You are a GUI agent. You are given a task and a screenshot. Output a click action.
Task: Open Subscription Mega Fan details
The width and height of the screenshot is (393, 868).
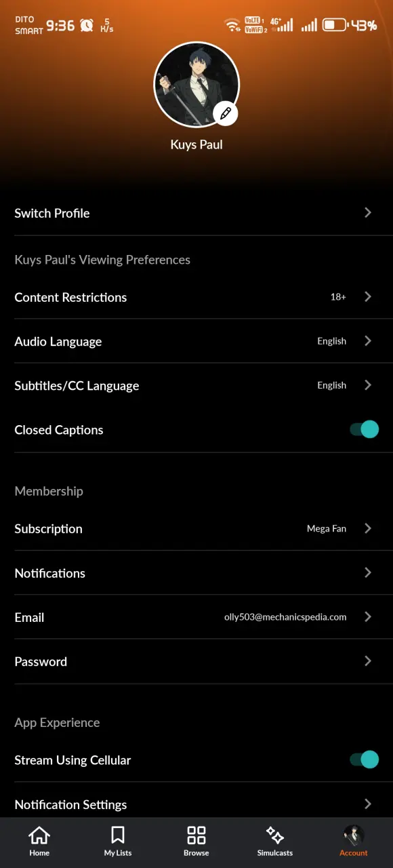[x=196, y=529]
